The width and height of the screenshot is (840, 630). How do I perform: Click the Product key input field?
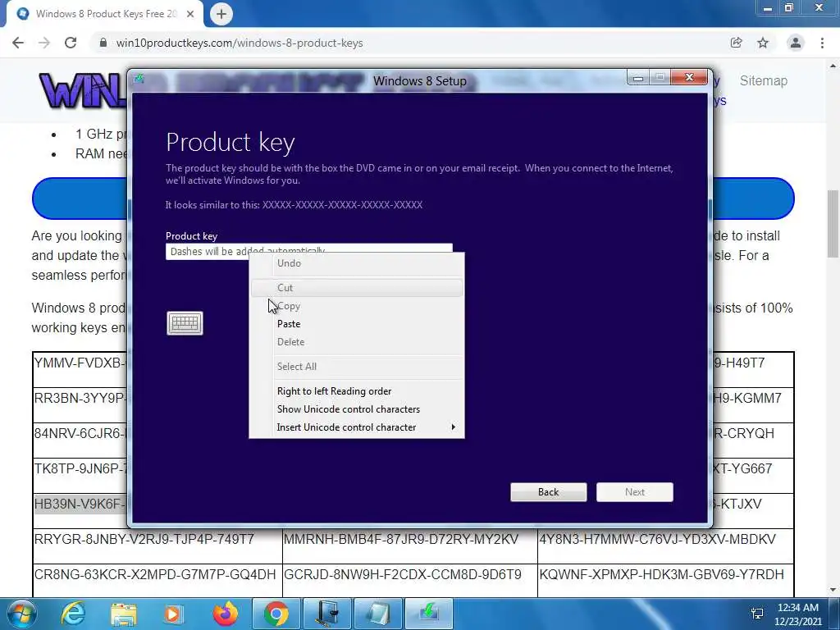309,251
